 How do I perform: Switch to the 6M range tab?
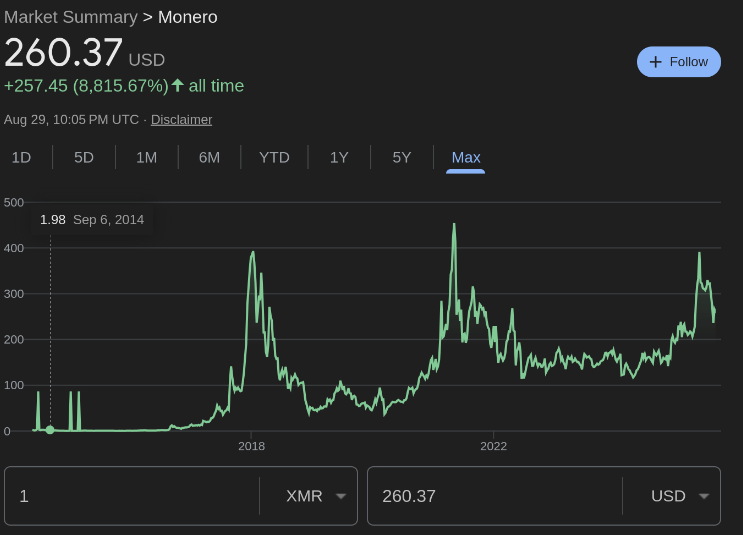[x=209, y=157]
